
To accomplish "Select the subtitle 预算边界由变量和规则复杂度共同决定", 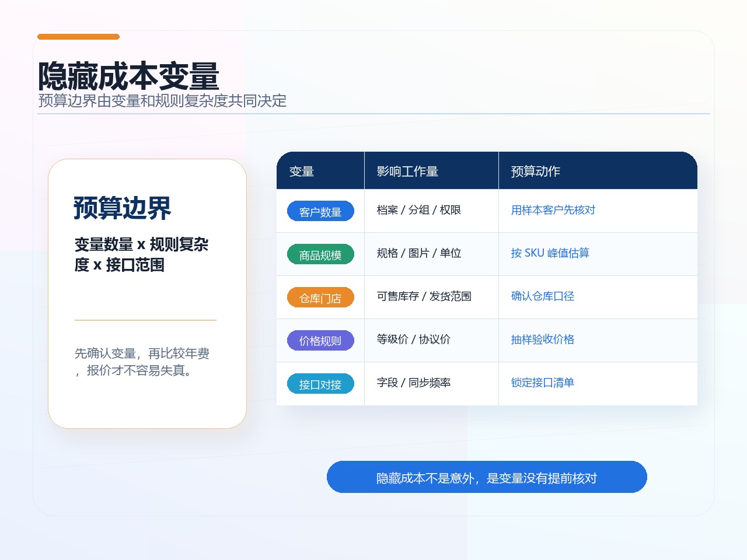I will click(162, 101).
